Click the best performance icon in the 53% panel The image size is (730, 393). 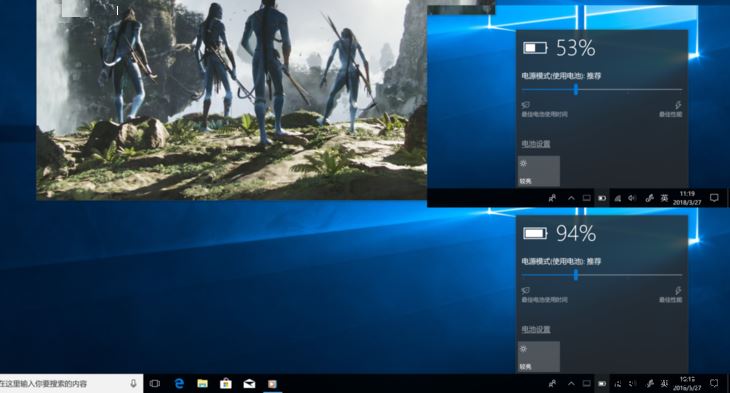[678, 105]
